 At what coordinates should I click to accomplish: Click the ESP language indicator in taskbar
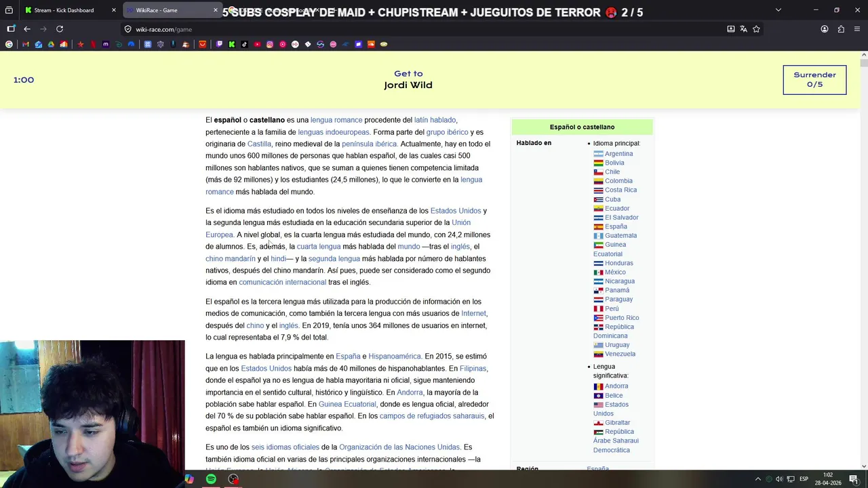(804, 479)
